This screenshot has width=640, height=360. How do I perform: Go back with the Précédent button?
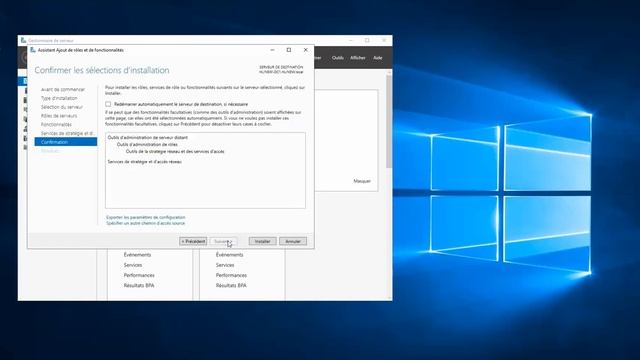tap(193, 241)
